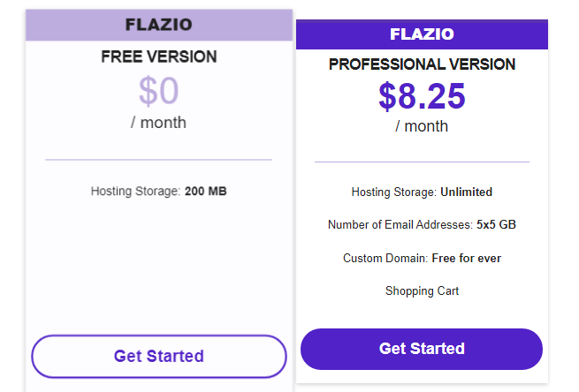Click the bold 200 MB storage value
Image resolution: width=579 pixels, height=392 pixels.
click(x=206, y=191)
